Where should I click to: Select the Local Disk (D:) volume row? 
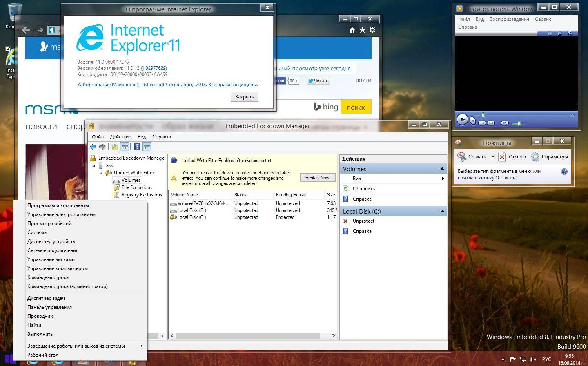click(253, 210)
